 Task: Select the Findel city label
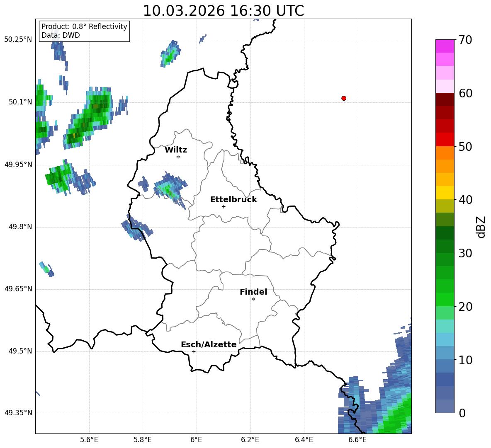click(x=253, y=292)
